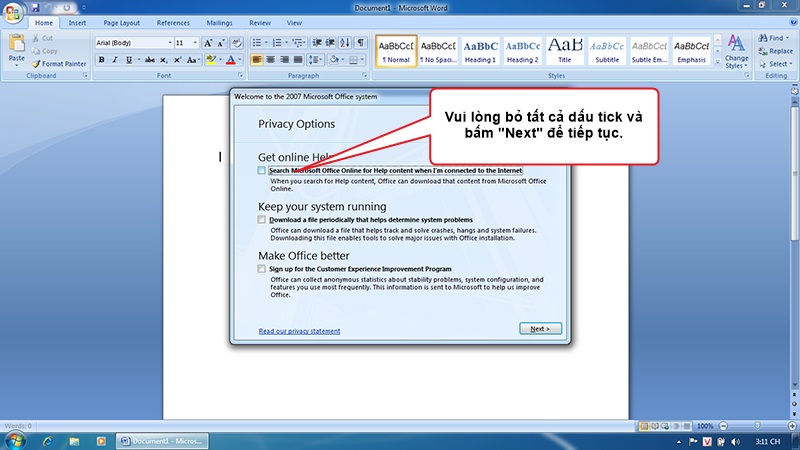Screen dimensions: 800x450
Task: Click the Office button logo
Action: 13,12
